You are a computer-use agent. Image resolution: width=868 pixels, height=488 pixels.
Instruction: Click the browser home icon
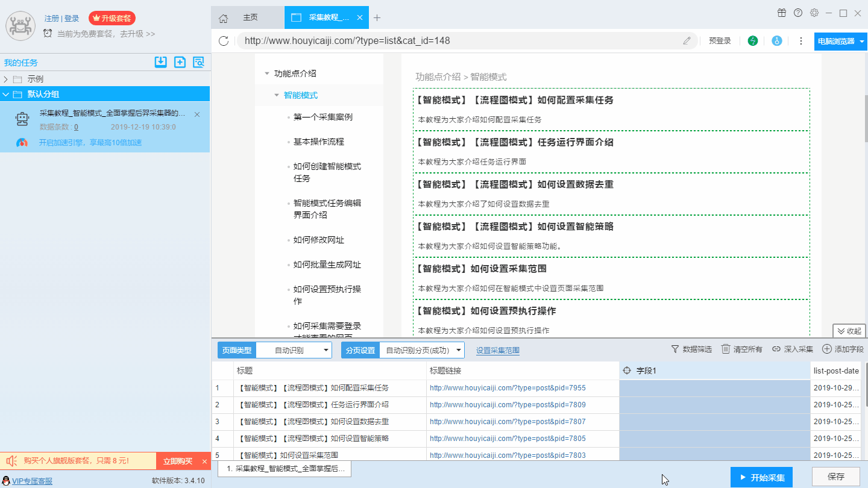pos(223,18)
